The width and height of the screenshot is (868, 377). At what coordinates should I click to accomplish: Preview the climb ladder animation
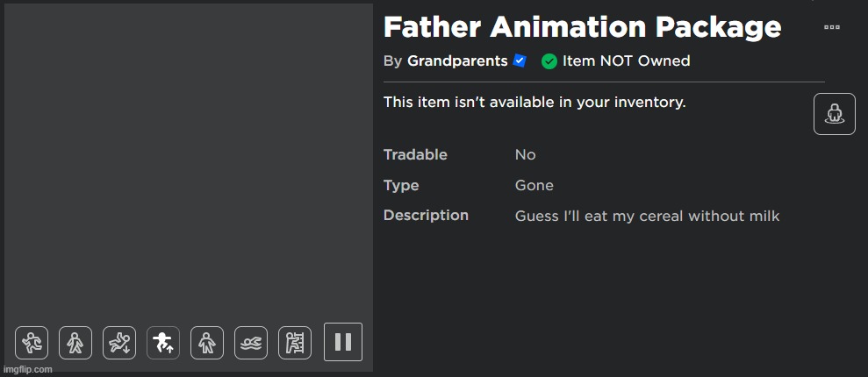[x=295, y=343]
